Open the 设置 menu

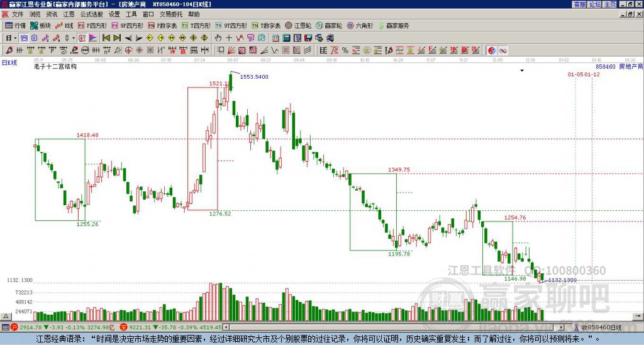(x=114, y=14)
